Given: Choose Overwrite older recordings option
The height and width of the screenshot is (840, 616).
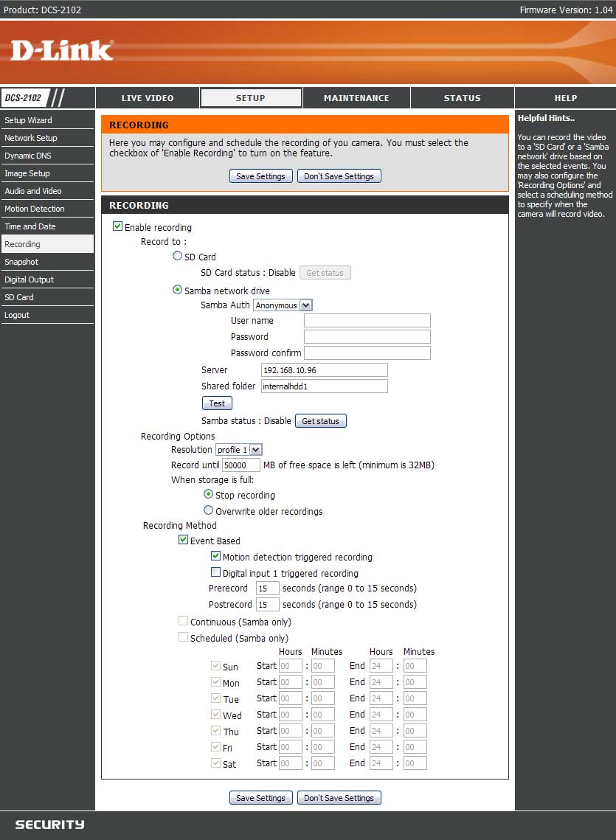Looking at the screenshot, I should pyautogui.click(x=209, y=510).
